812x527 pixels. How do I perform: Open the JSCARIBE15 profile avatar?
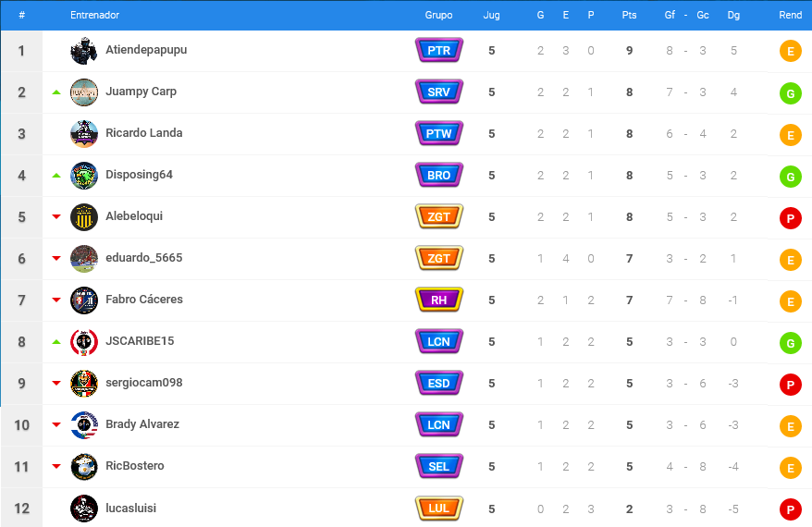[84, 342]
